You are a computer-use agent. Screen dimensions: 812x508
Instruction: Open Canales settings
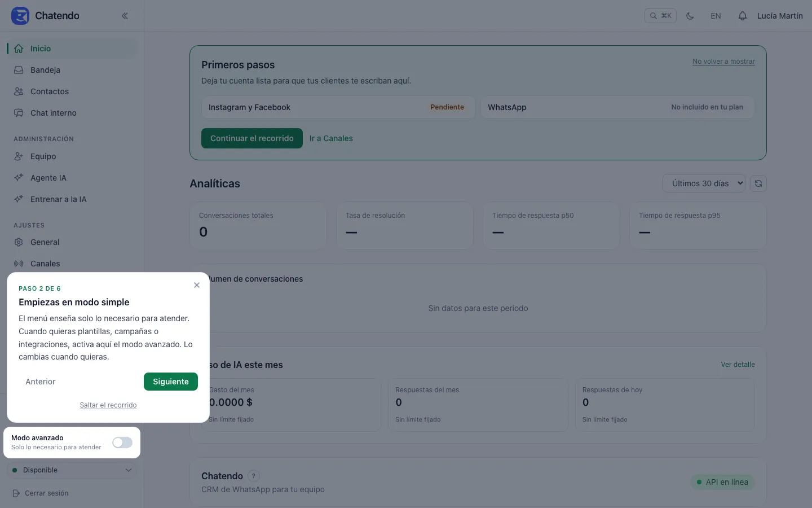pos(72,264)
